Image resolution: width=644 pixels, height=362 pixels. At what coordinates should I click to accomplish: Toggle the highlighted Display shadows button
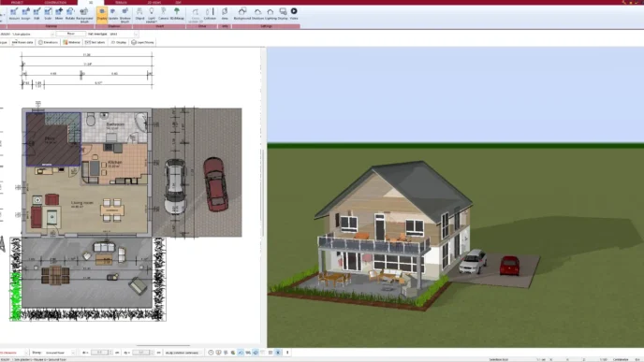point(102,14)
